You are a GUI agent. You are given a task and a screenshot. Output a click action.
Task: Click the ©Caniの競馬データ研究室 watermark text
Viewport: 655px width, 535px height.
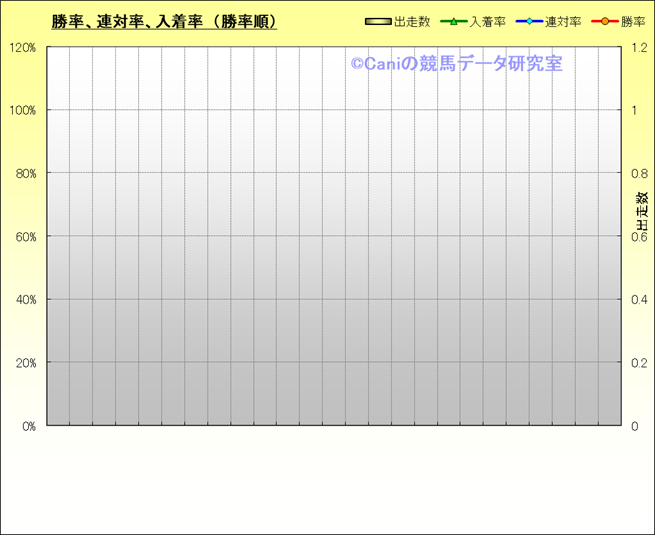point(456,64)
